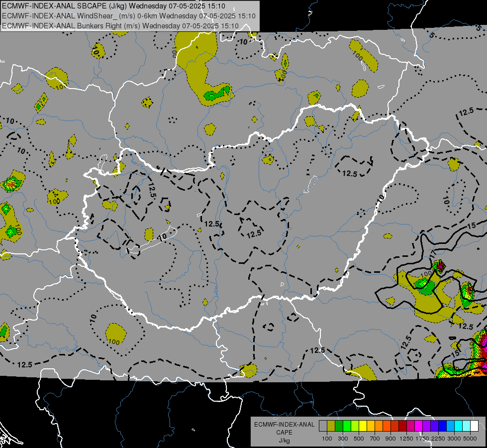Click the 500 value under the legend
Viewport: 487px width, 448px height.
(x=359, y=439)
